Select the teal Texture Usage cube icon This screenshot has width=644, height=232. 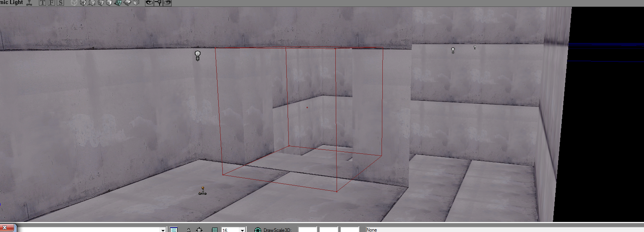(118, 3)
